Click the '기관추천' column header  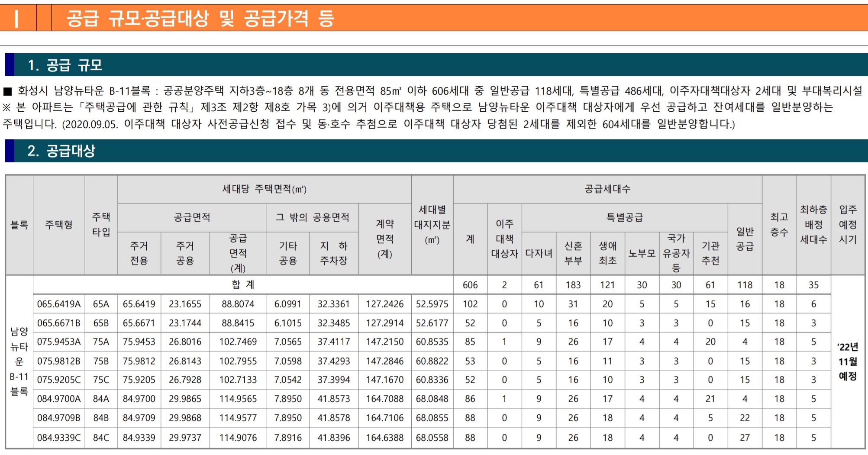pos(710,253)
